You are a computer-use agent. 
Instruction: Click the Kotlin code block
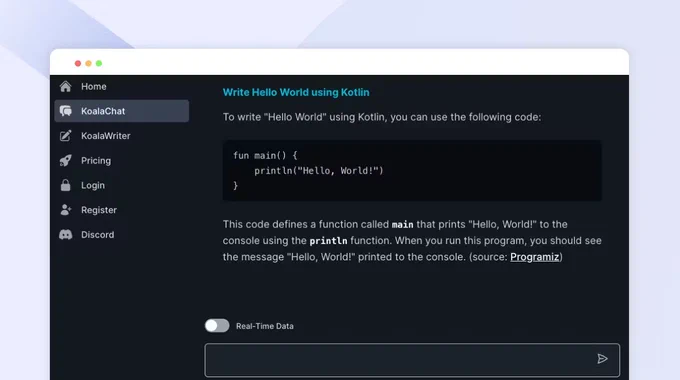click(x=412, y=170)
